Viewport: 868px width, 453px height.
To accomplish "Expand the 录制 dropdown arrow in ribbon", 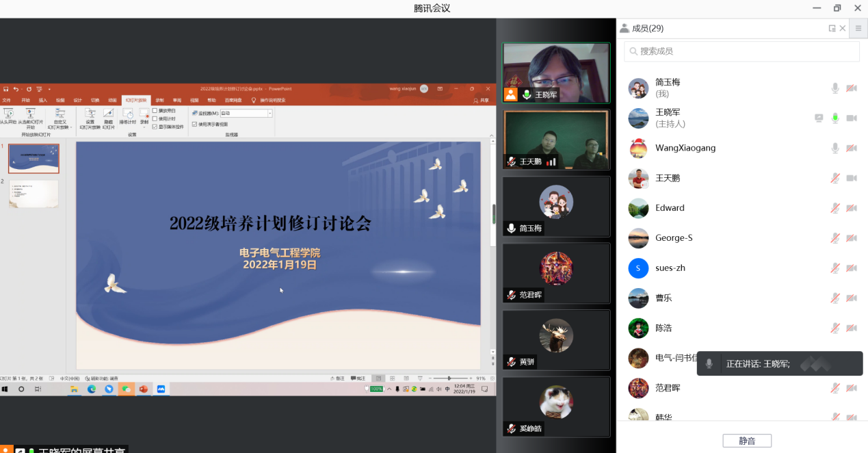I will pyautogui.click(x=144, y=127).
